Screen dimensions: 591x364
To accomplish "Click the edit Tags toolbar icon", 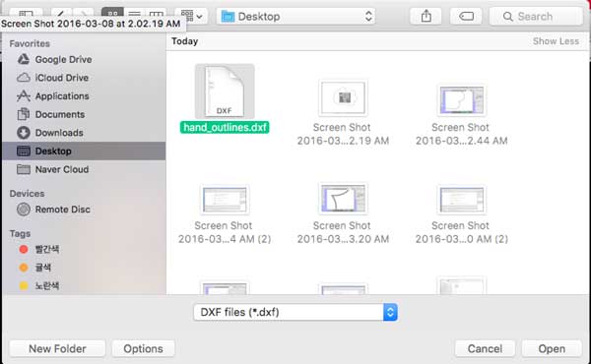I will coord(466,16).
